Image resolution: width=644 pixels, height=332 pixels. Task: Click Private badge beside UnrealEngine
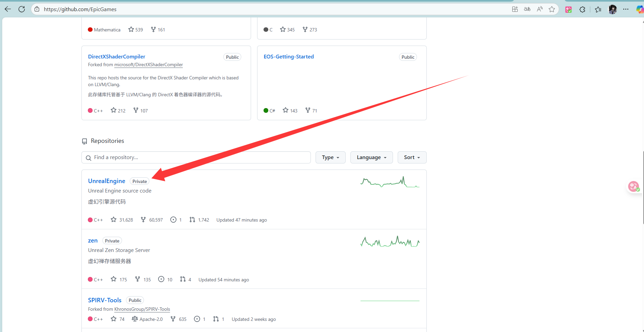pos(140,181)
